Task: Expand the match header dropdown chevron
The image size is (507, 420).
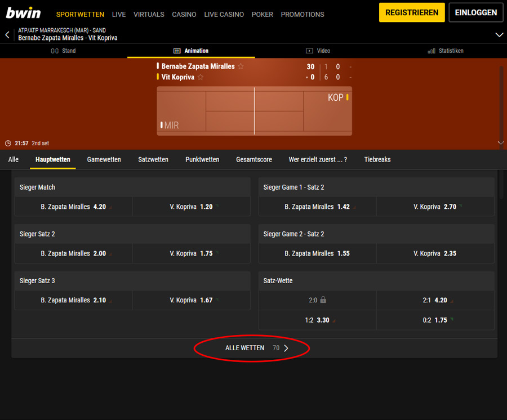Action: click(x=499, y=34)
